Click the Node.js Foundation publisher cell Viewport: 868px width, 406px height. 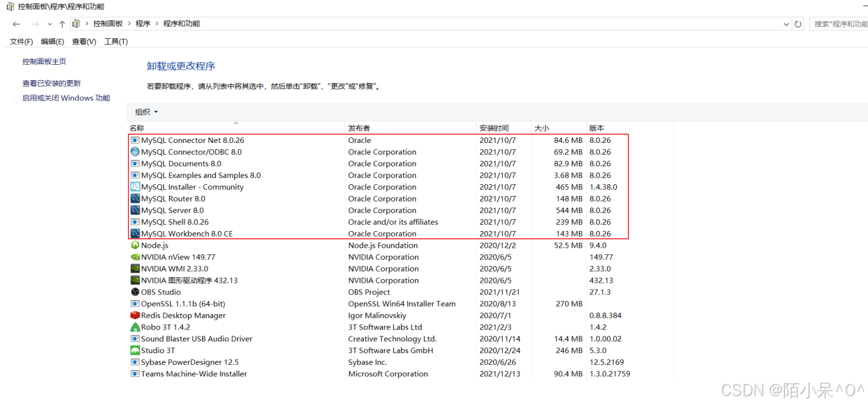click(x=383, y=246)
